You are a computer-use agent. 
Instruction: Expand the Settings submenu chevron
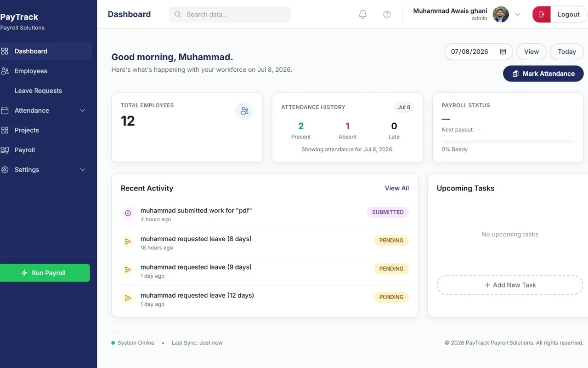(83, 170)
